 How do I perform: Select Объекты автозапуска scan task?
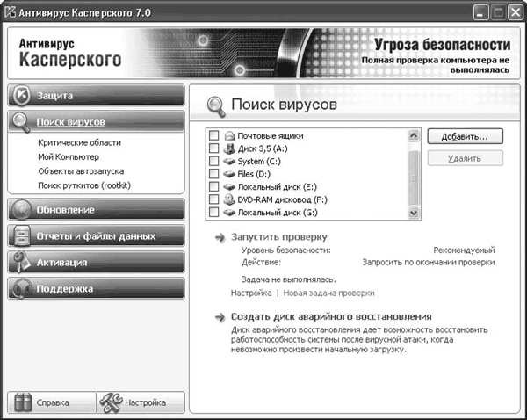coord(81,171)
